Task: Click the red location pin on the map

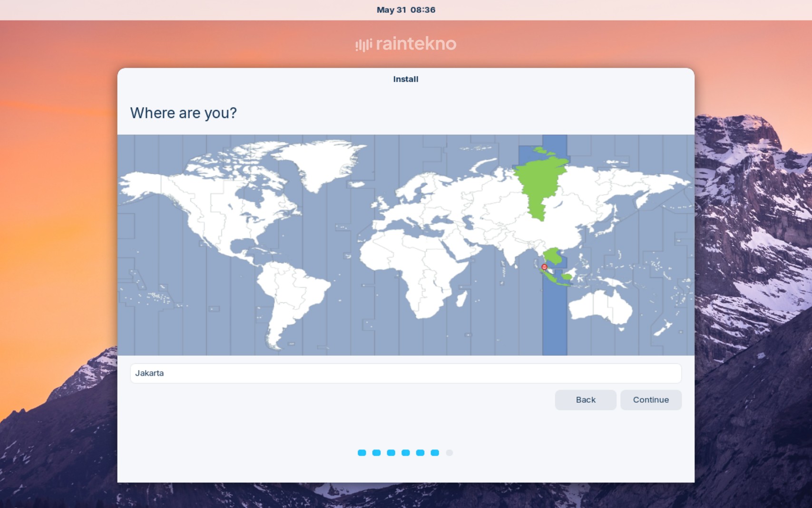Action: [544, 267]
